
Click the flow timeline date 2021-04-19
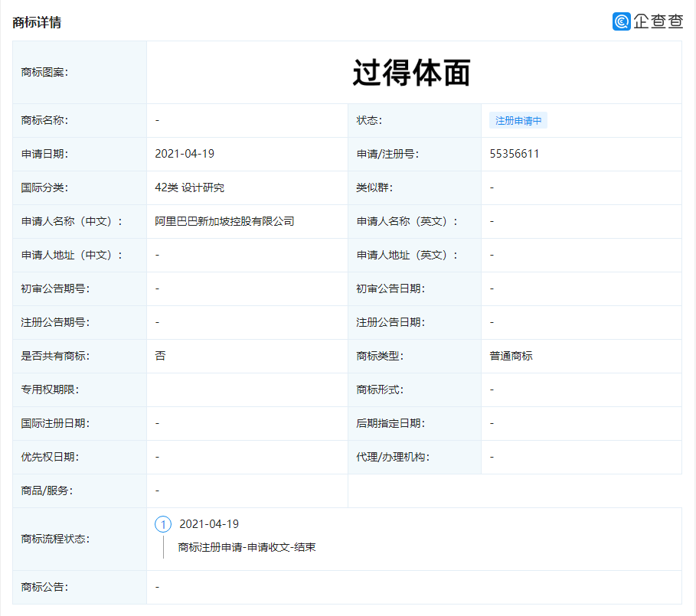tap(209, 524)
